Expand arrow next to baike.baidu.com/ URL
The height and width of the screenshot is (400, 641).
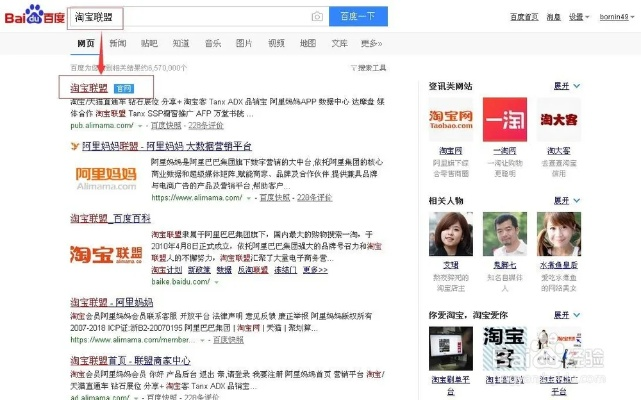[x=217, y=282]
